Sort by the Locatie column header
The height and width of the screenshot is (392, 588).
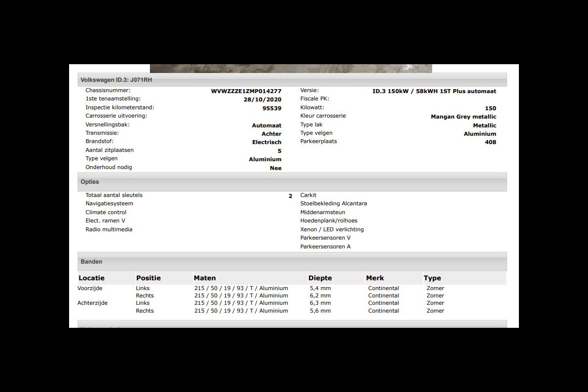click(x=92, y=278)
